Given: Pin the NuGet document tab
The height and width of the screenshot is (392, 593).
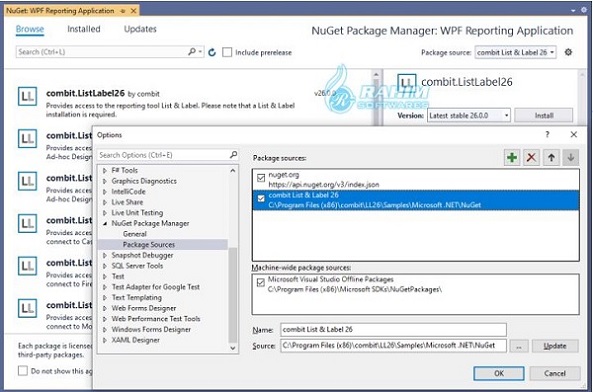Looking at the screenshot, I should click(x=123, y=11).
